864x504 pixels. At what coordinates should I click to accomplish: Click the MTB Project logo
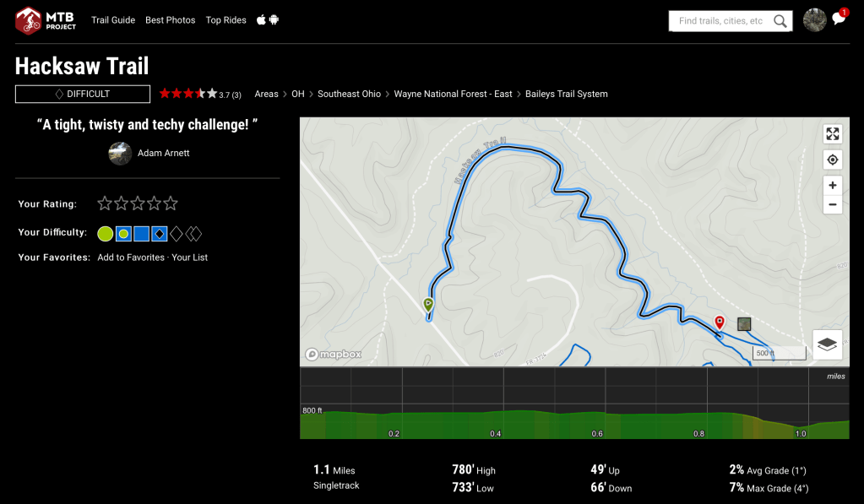[x=46, y=20]
